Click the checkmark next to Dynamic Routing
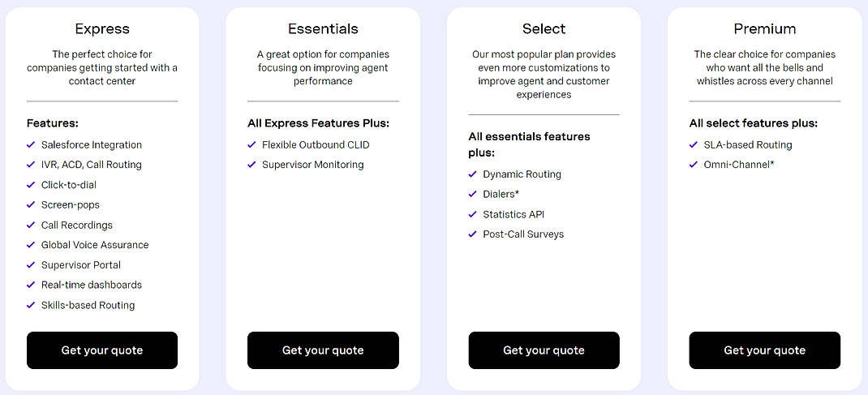868x395 pixels. (472, 174)
